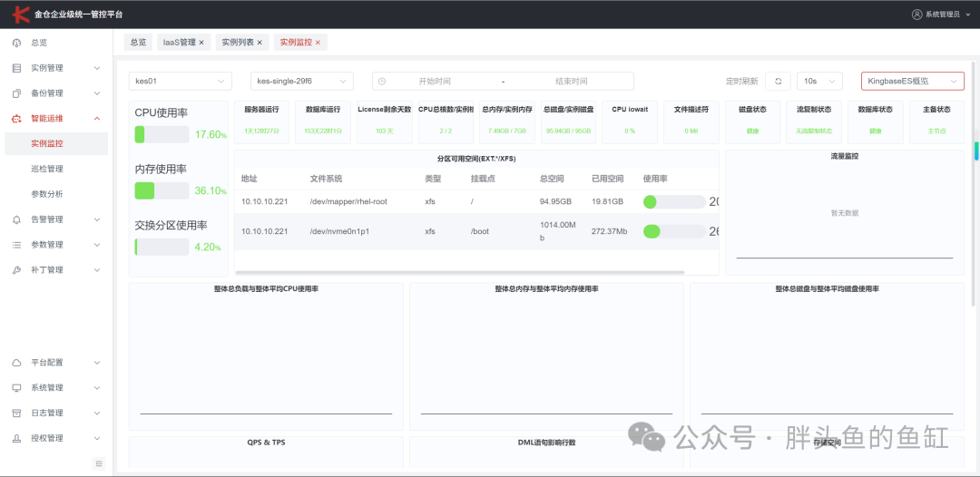
Task: Open the kes-single-29f6 instance dropdown
Action: pos(302,82)
